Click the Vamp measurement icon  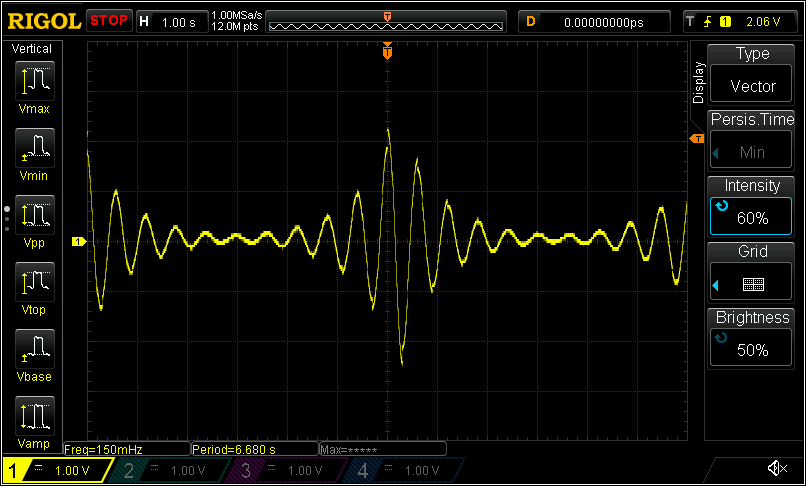33,419
